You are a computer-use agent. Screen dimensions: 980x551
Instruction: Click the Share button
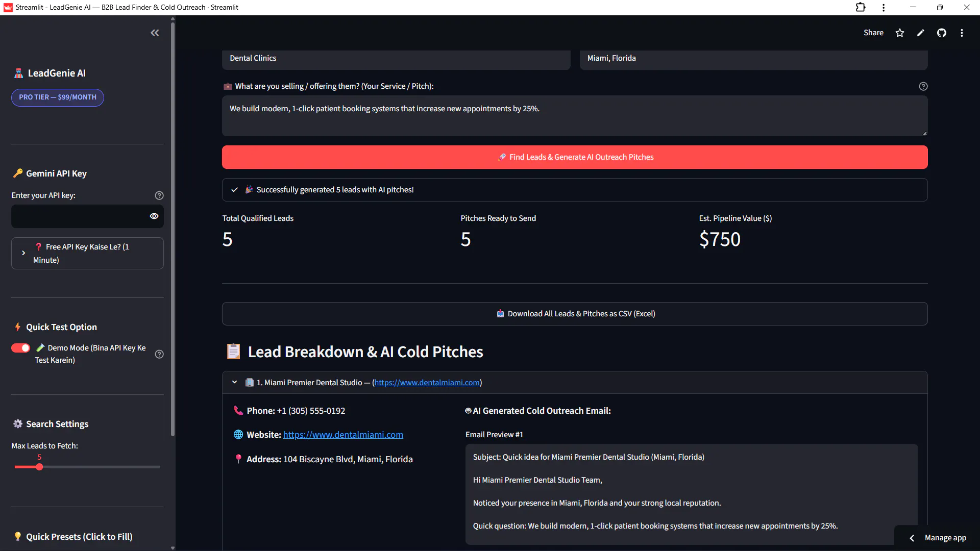(x=873, y=33)
